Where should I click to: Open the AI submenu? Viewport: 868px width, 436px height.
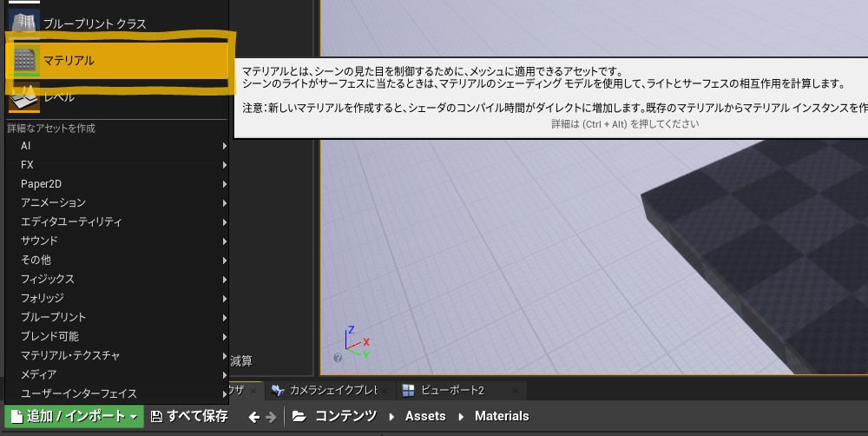click(x=117, y=146)
